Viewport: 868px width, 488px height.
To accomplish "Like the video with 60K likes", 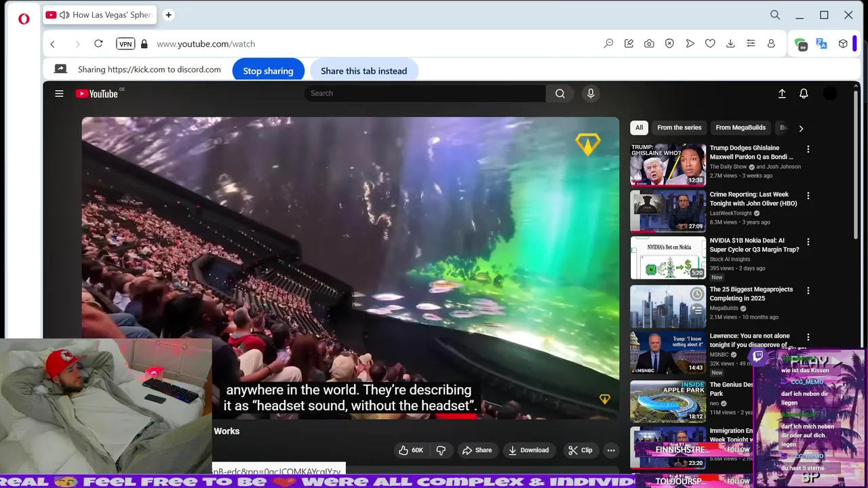I will pyautogui.click(x=412, y=450).
